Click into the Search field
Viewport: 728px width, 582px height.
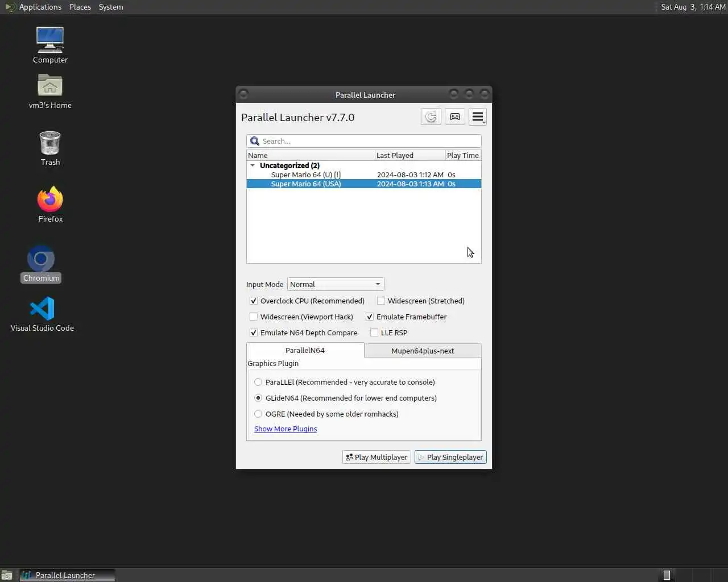[x=364, y=141]
